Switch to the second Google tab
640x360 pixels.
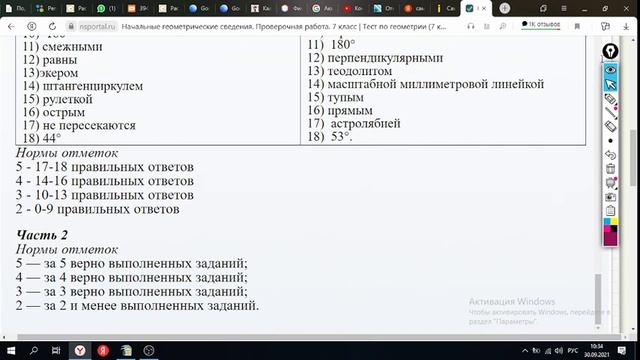pyautogui.click(x=230, y=8)
